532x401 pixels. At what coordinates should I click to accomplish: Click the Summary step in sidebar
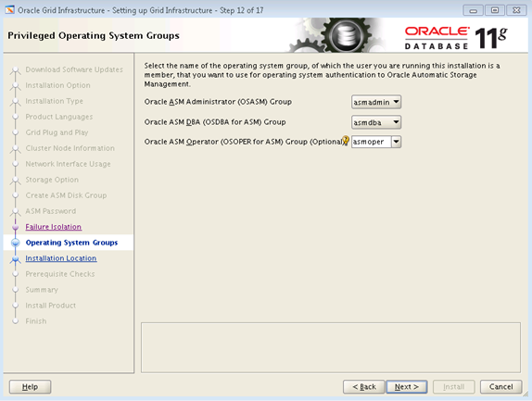[42, 290]
